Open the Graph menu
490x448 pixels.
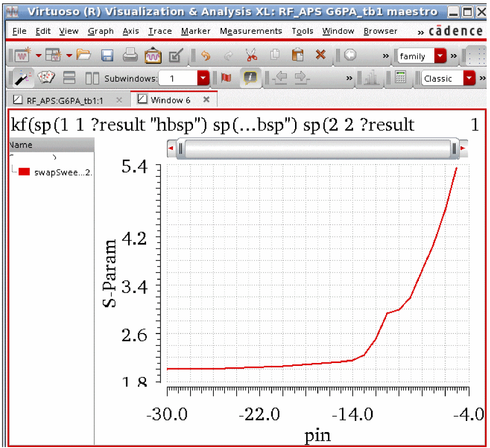click(101, 31)
